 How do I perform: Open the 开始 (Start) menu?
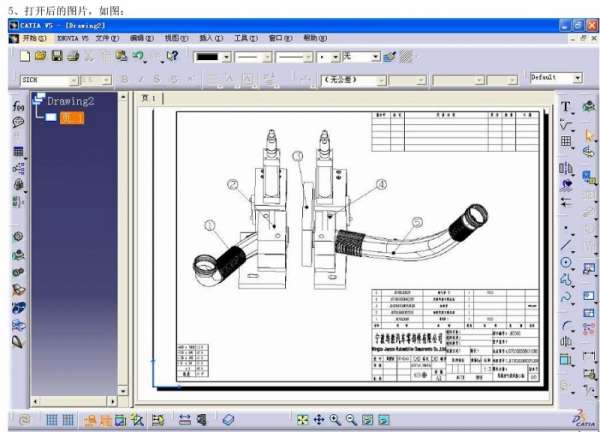coord(34,38)
